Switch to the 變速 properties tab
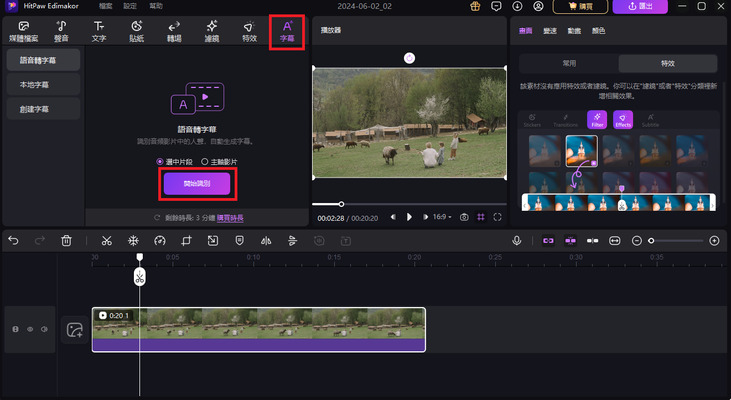Screen dimensions: 731x400 click(548, 30)
